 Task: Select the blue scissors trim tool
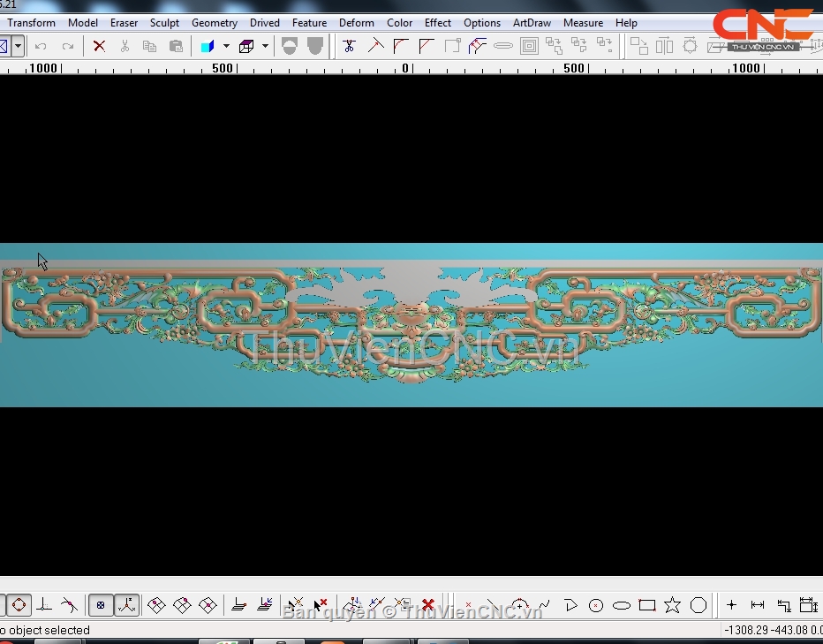349,46
